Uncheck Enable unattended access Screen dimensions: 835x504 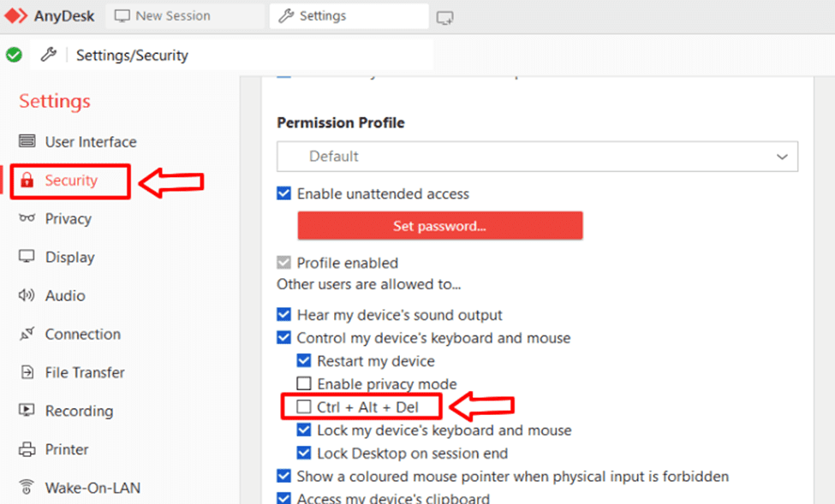(x=284, y=194)
